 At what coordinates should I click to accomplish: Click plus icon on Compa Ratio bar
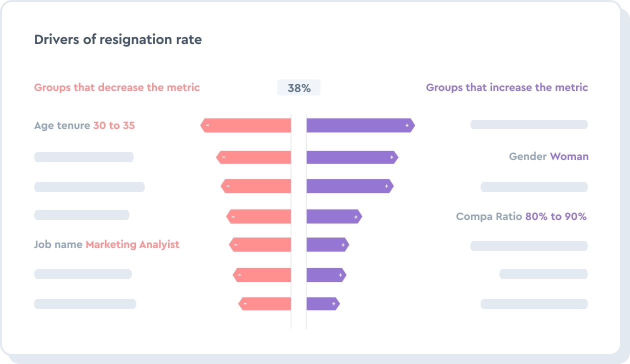click(355, 217)
